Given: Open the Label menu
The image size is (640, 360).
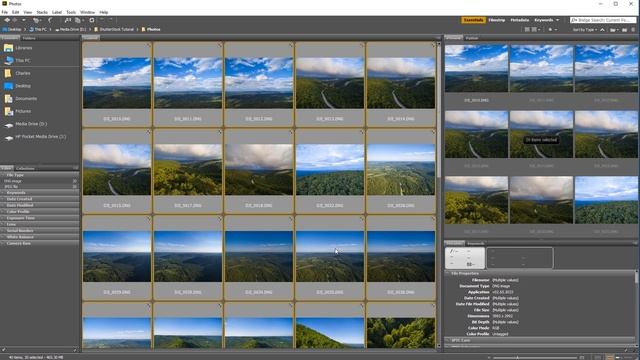Looking at the screenshot, I should point(57,12).
